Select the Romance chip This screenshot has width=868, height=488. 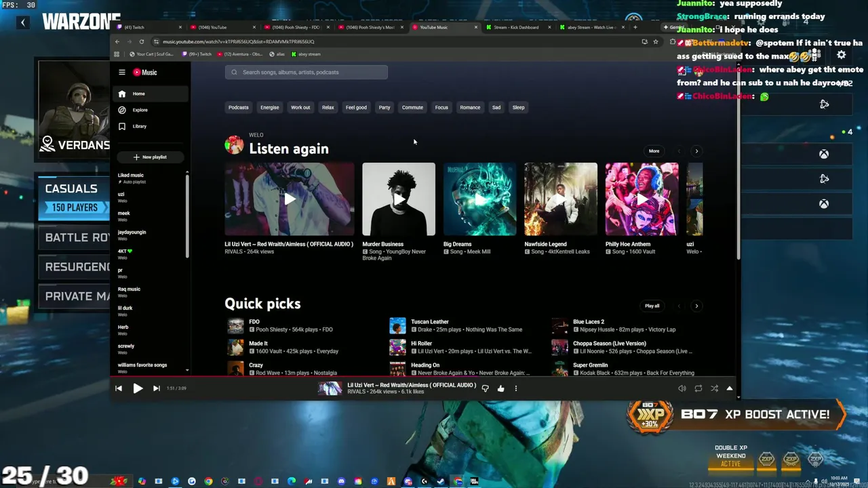click(470, 107)
